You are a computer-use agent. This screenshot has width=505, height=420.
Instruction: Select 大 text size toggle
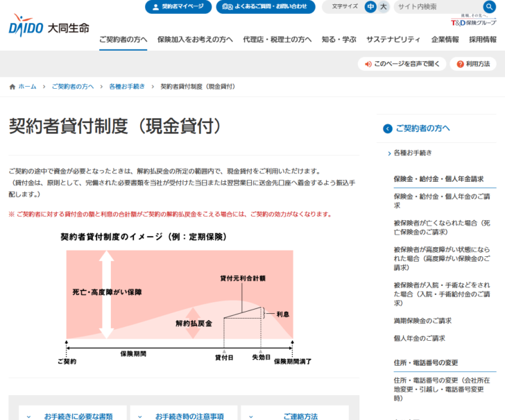383,7
